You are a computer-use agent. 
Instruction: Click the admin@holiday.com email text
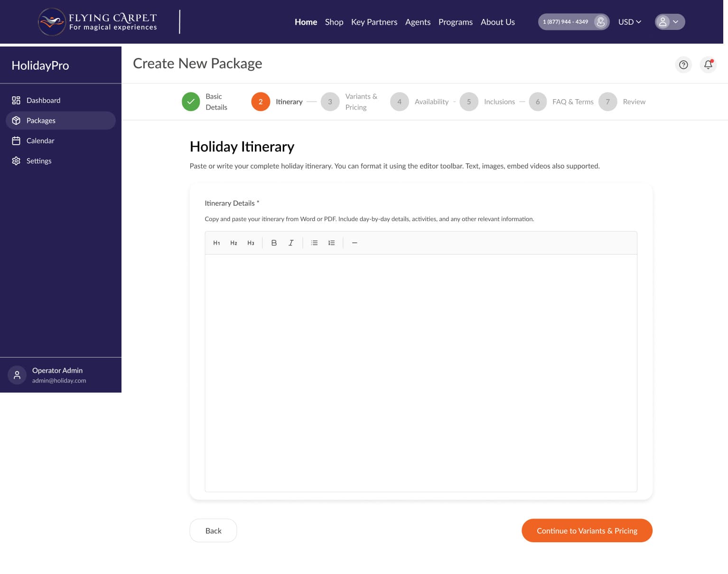[x=59, y=380]
